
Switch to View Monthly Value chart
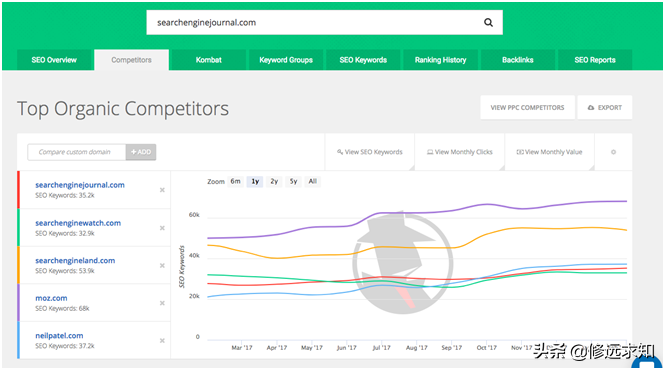coord(550,152)
